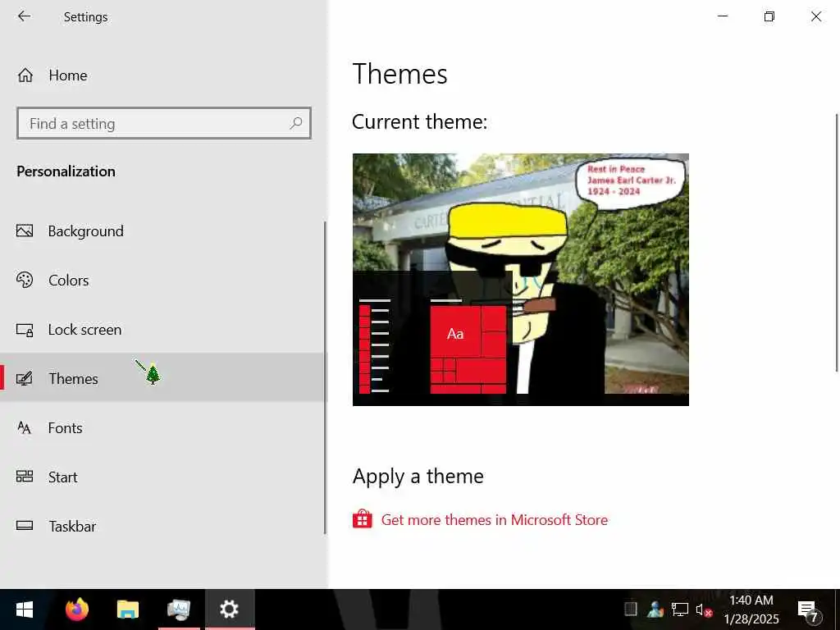Minimize the Settings window
This screenshot has height=630, width=840.
(723, 16)
